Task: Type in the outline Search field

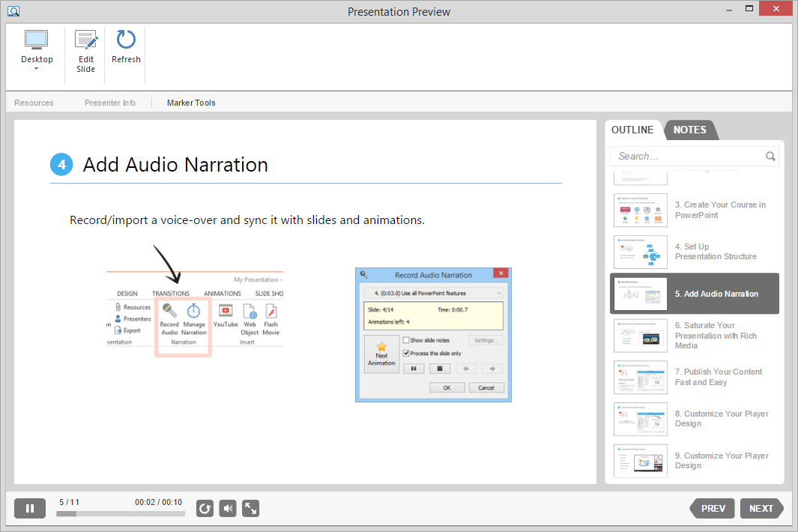Action: pyautogui.click(x=686, y=157)
